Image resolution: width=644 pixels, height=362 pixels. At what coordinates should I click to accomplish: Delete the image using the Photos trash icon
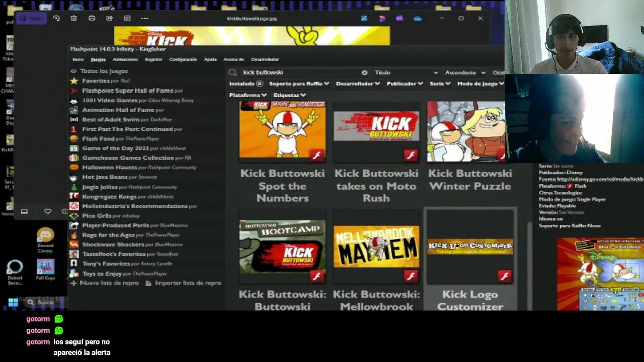tap(74, 18)
